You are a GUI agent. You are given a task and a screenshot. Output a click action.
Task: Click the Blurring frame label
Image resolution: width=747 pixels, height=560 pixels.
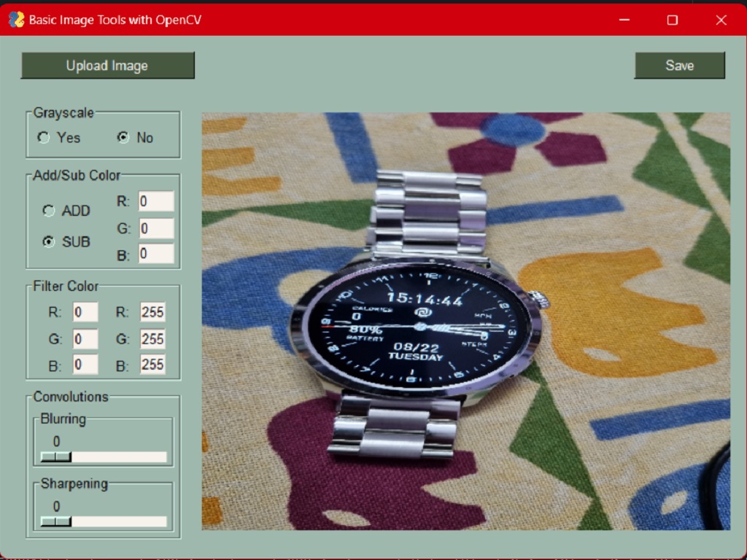pos(63,419)
